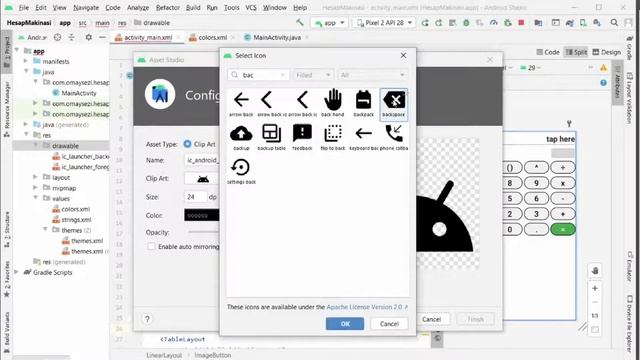The image size is (640, 360).
Task: Open the app run configuration dropdown
Action: coord(329,23)
